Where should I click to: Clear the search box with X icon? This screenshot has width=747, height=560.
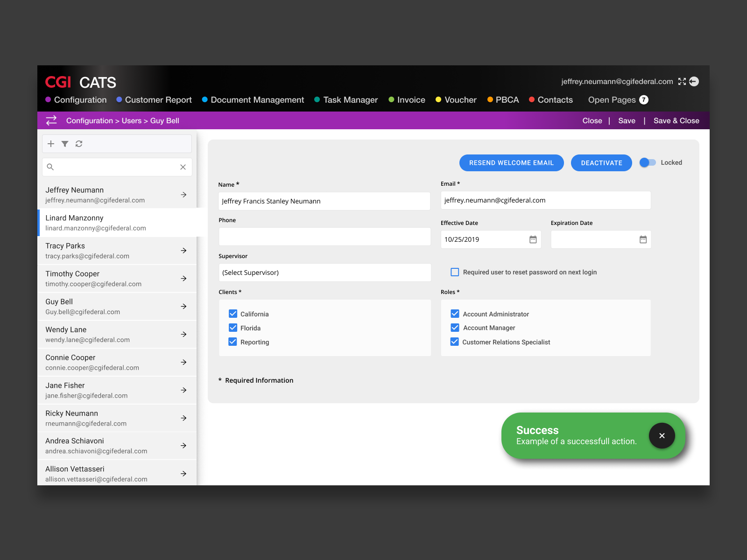183,167
